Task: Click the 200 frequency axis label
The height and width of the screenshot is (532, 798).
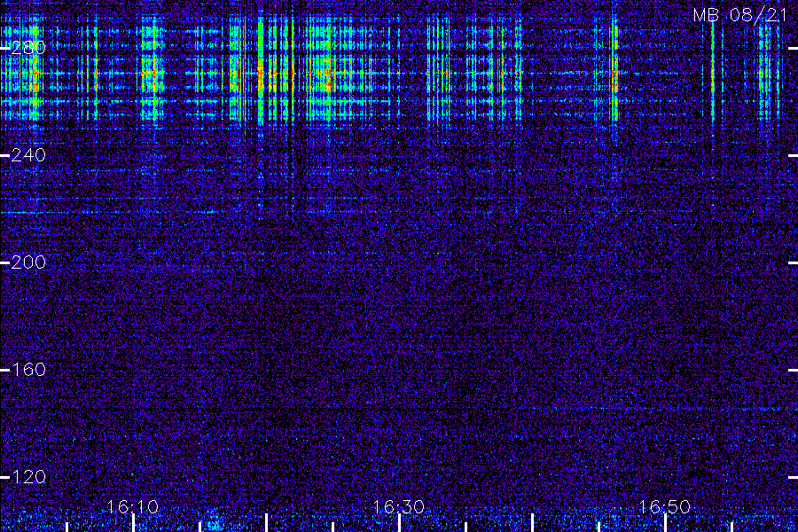Action: point(28,262)
